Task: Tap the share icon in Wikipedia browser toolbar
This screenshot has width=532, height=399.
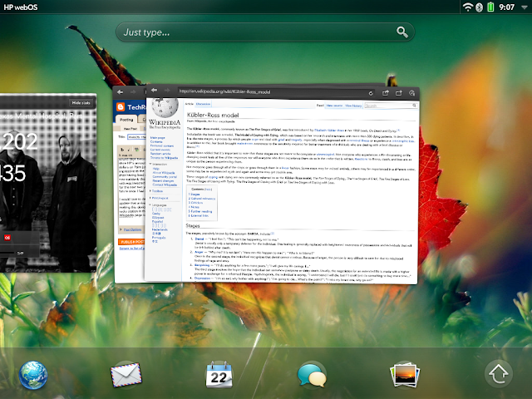Action: 386,93
